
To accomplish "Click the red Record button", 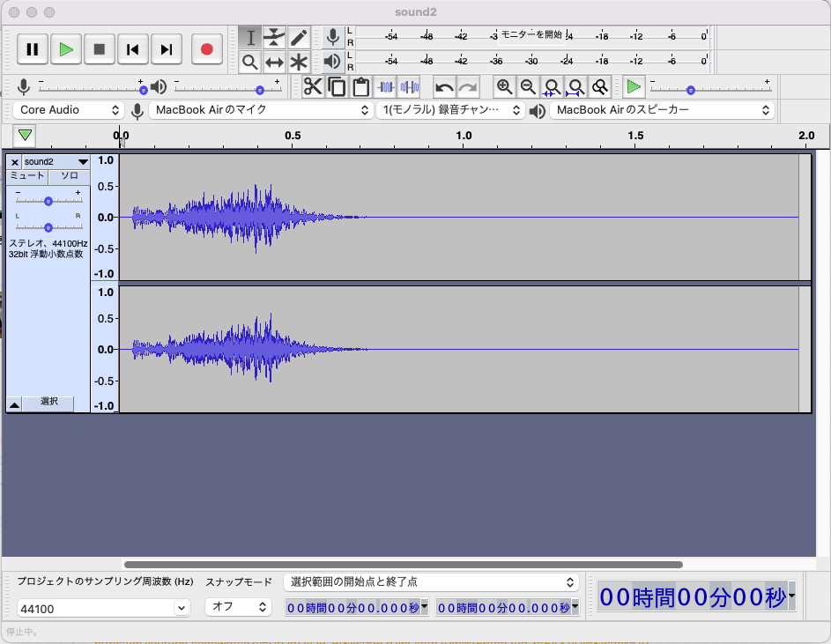I will point(207,49).
